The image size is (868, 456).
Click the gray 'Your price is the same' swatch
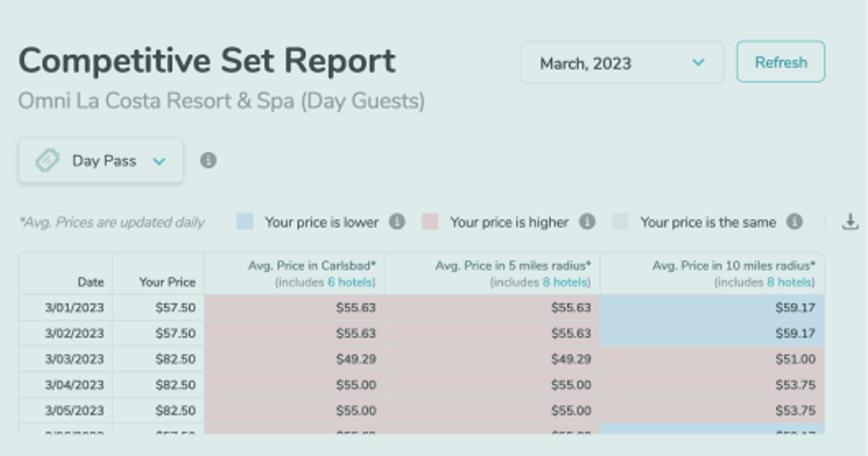click(620, 222)
